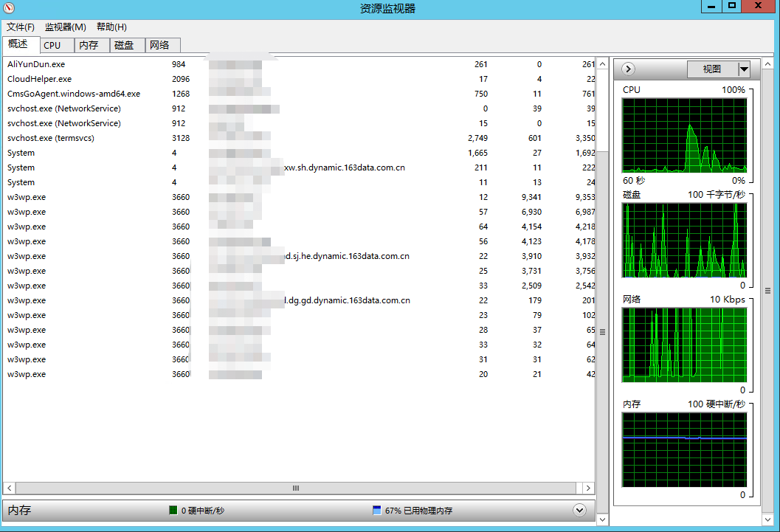The image size is (780, 532).
Task: Select the w3wp.exe row showing 3,731
Action: [x=300, y=271]
